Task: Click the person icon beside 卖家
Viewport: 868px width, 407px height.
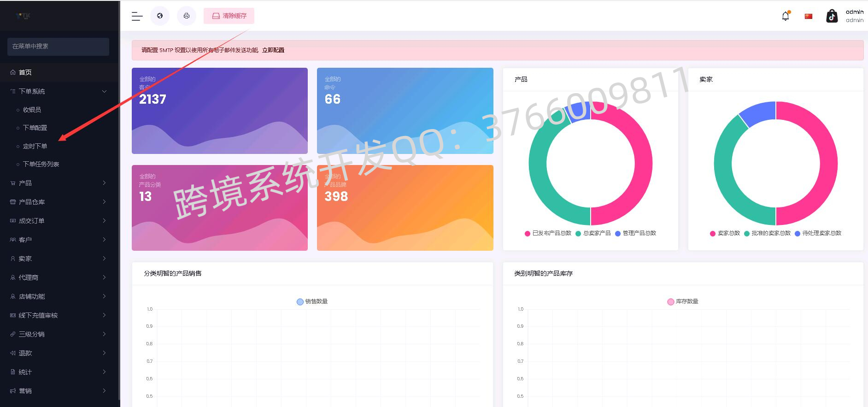Action: coord(13,259)
